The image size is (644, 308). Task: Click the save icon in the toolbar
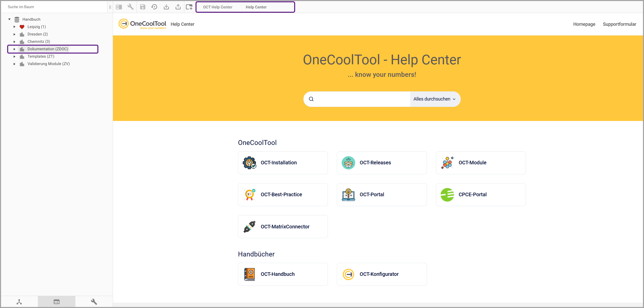click(143, 7)
